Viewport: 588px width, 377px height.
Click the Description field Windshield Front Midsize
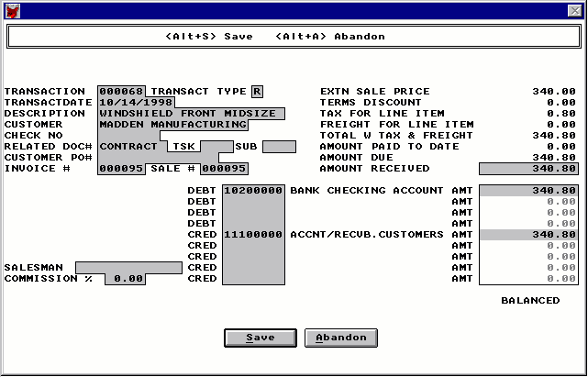tap(191, 114)
